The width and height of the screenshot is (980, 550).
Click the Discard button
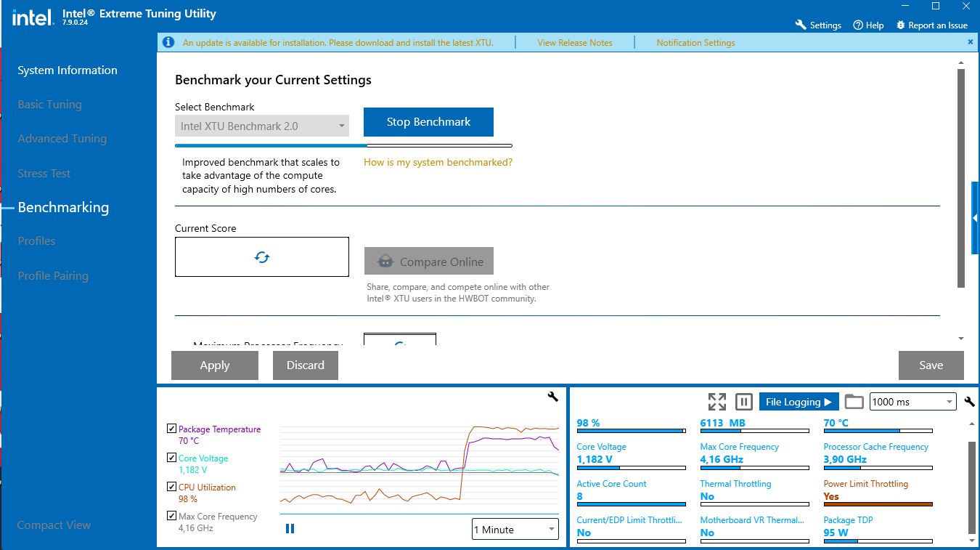tap(306, 365)
